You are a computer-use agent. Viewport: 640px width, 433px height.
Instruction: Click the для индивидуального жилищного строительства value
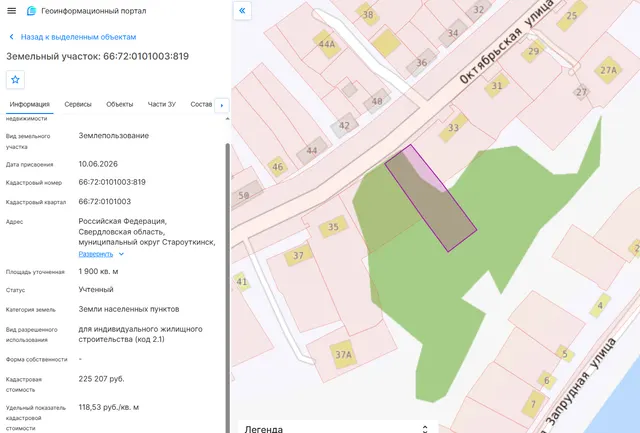(140, 334)
